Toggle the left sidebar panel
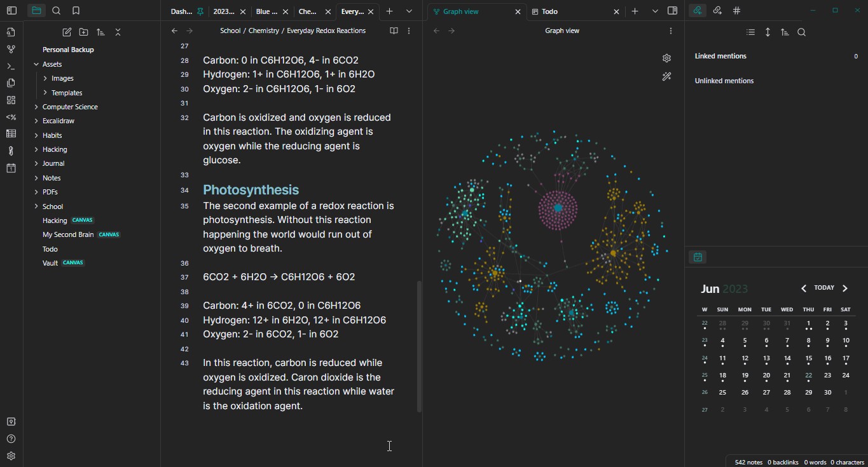The height and width of the screenshot is (467, 868). tap(11, 11)
